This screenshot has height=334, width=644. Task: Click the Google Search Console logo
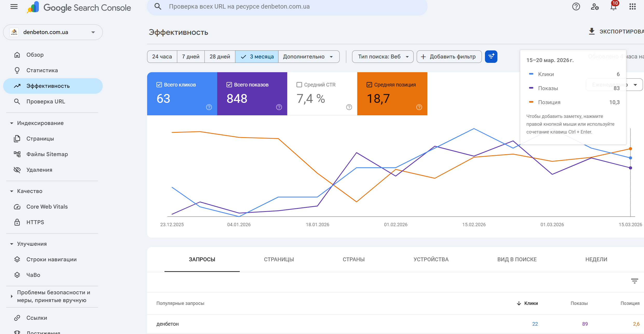[79, 7]
